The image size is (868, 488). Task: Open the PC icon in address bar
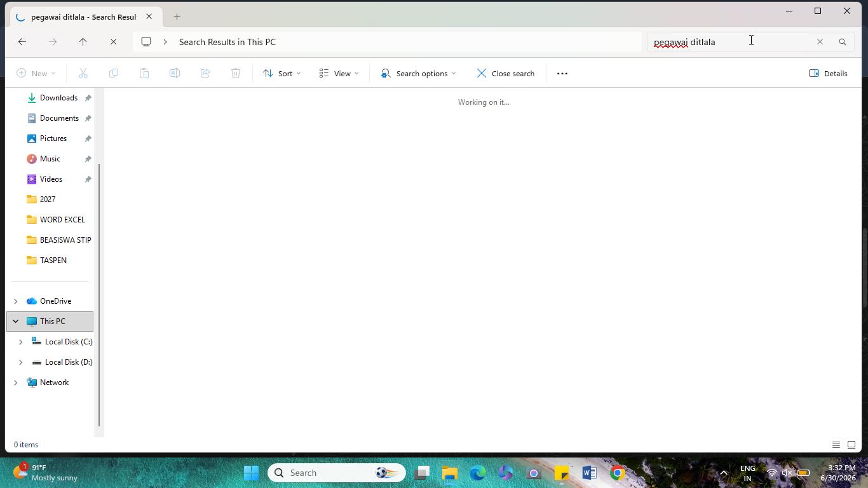pos(146,42)
